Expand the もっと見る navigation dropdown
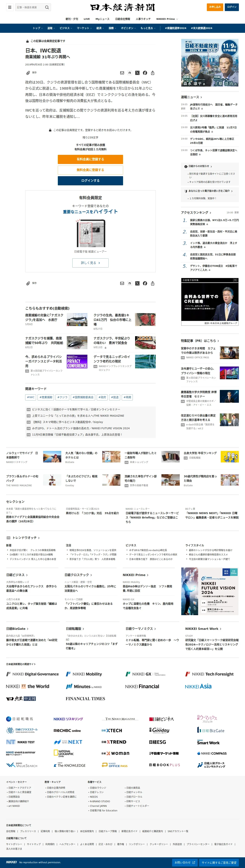245x868 pixels. pos(148,28)
